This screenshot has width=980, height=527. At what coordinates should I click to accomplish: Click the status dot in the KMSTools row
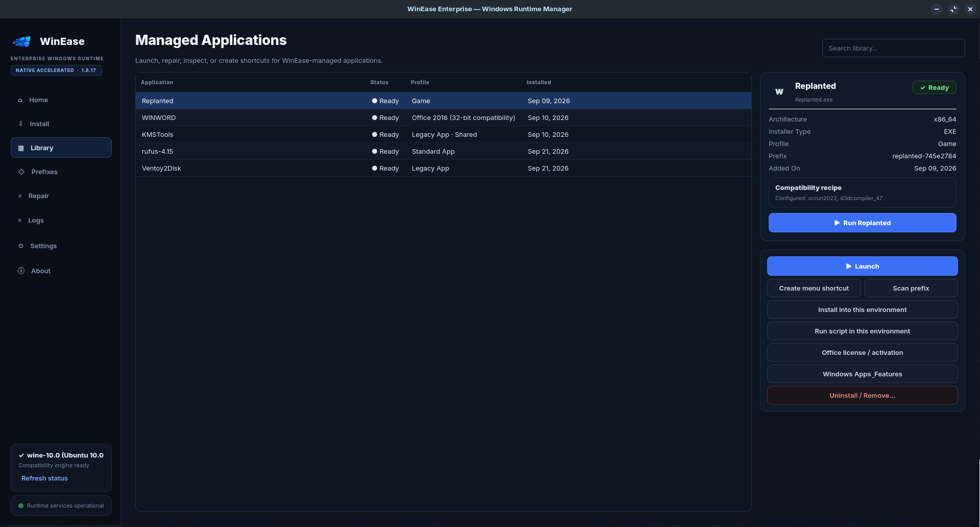(375, 135)
